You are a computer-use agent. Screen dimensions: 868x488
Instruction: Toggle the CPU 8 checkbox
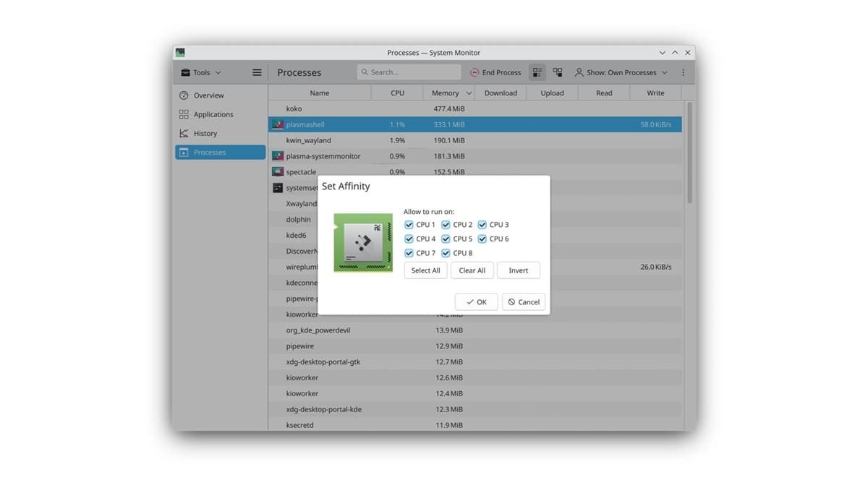457,253
